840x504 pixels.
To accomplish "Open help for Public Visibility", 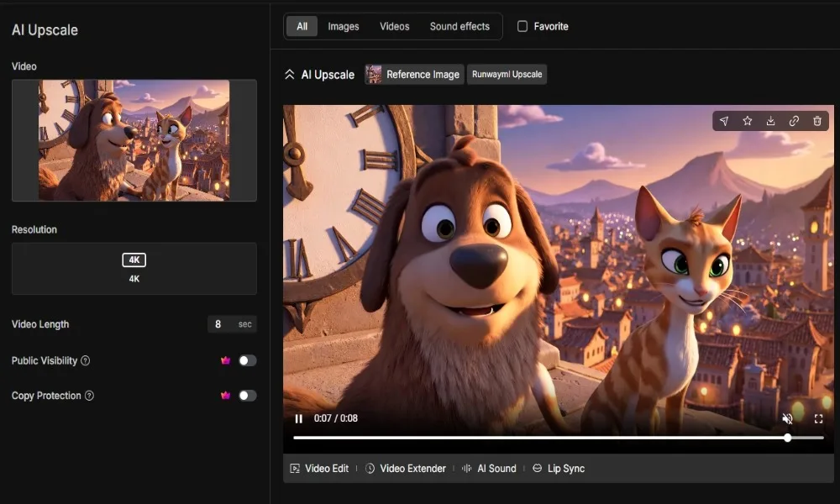I will [86, 360].
